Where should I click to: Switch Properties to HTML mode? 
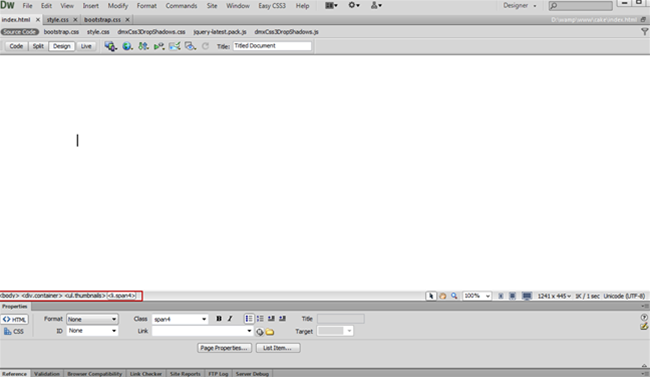pyautogui.click(x=15, y=319)
